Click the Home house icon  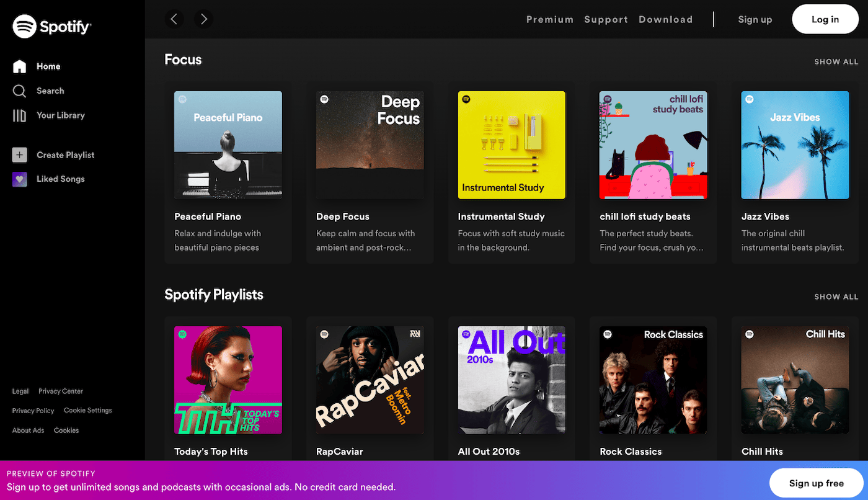tap(20, 66)
